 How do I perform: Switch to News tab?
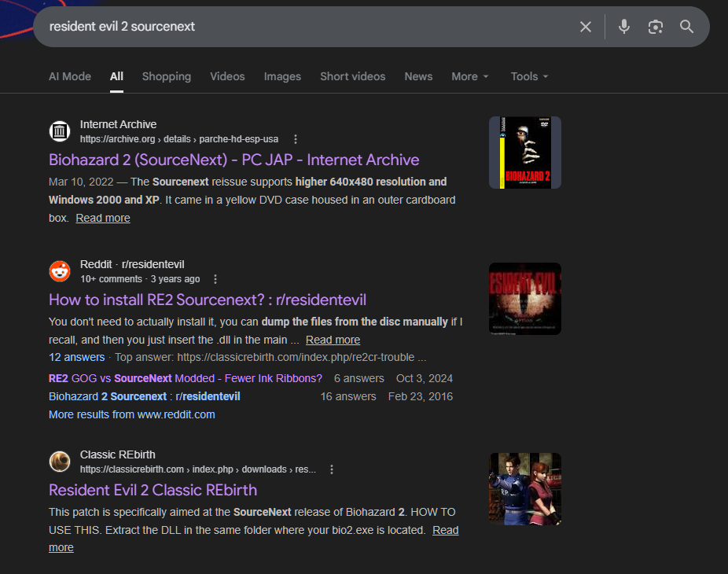[x=418, y=76]
